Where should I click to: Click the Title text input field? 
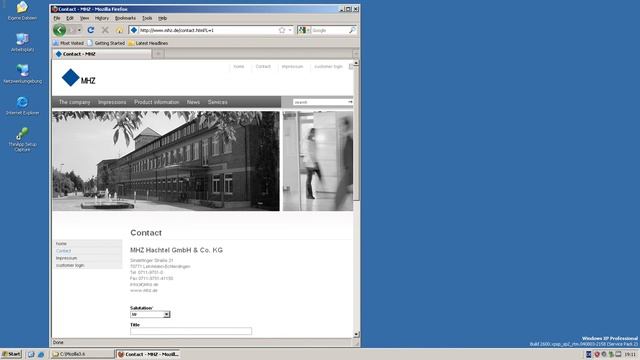coord(191,331)
